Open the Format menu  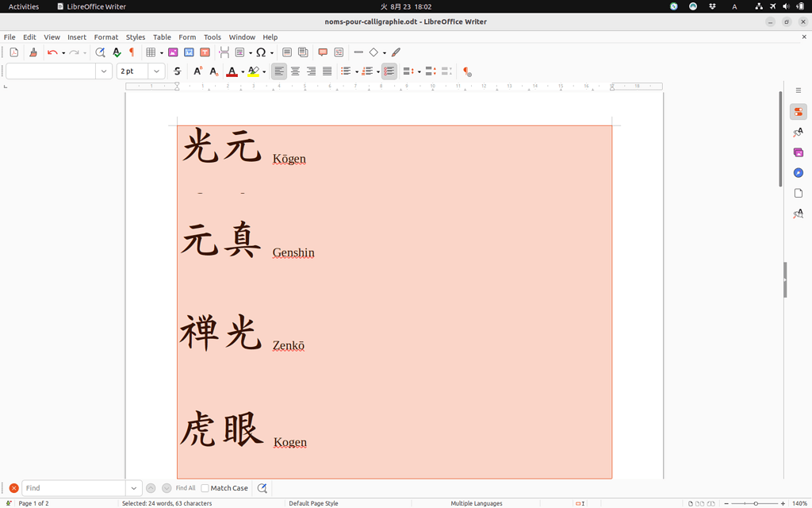pyautogui.click(x=105, y=37)
